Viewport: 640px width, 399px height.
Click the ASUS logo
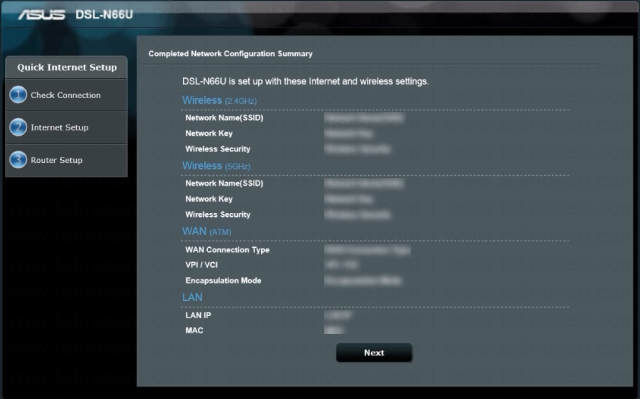tap(41, 15)
